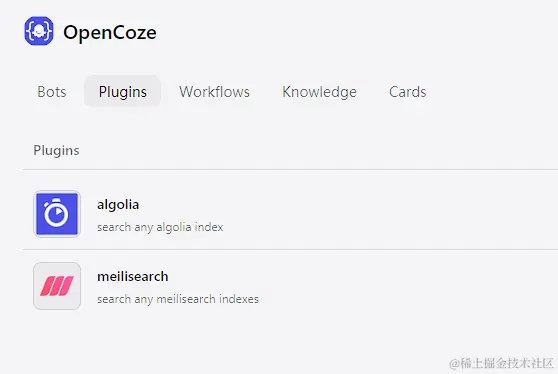Open the Knowledge tab
Screen dimensions: 558x374
point(319,92)
